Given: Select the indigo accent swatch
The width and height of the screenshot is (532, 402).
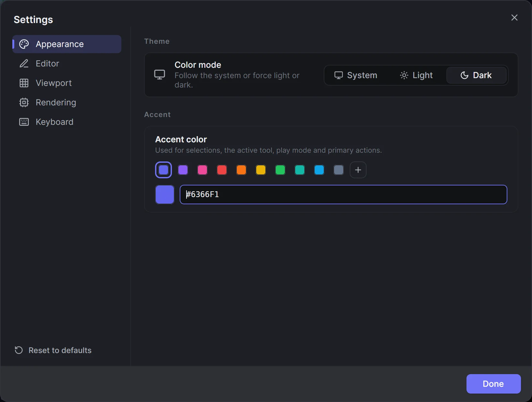Looking at the screenshot, I should pyautogui.click(x=163, y=170).
